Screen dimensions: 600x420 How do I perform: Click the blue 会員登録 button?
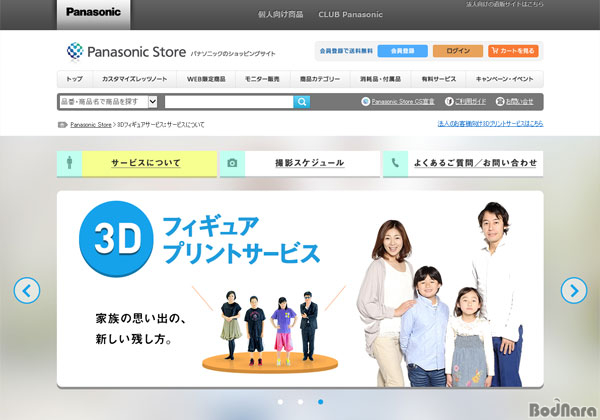coord(403,51)
